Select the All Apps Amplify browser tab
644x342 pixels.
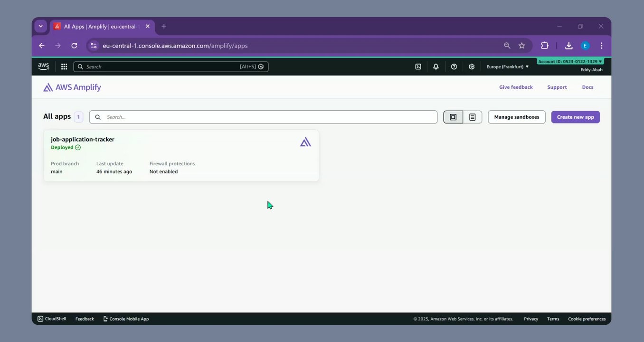pyautogui.click(x=102, y=27)
